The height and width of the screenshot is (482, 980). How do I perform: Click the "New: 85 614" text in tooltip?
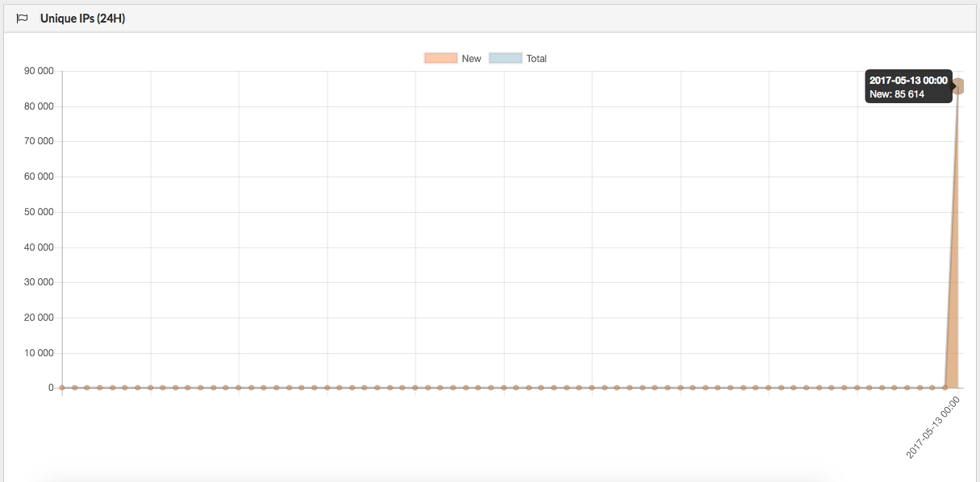pos(897,94)
